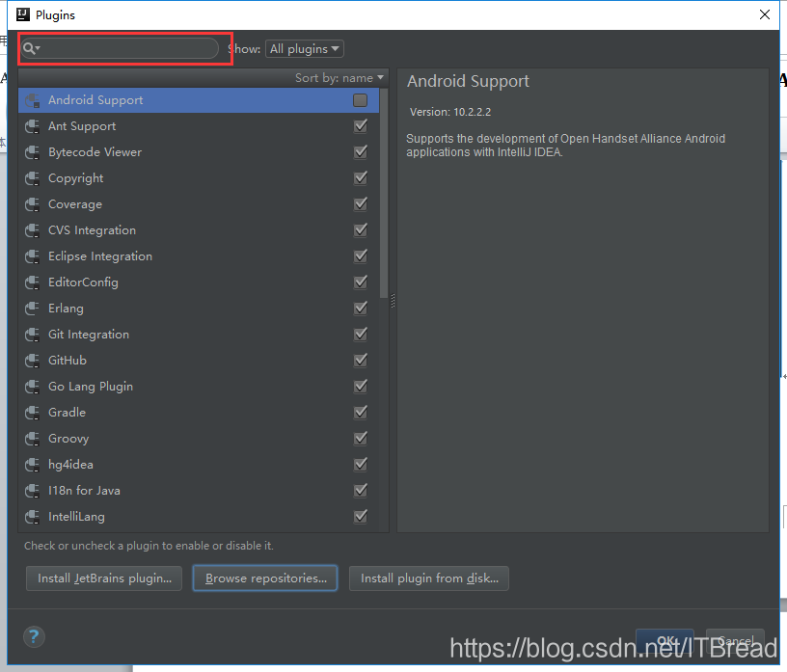Uncheck the Ant Support plugin
This screenshot has width=787, height=672.
361,126
